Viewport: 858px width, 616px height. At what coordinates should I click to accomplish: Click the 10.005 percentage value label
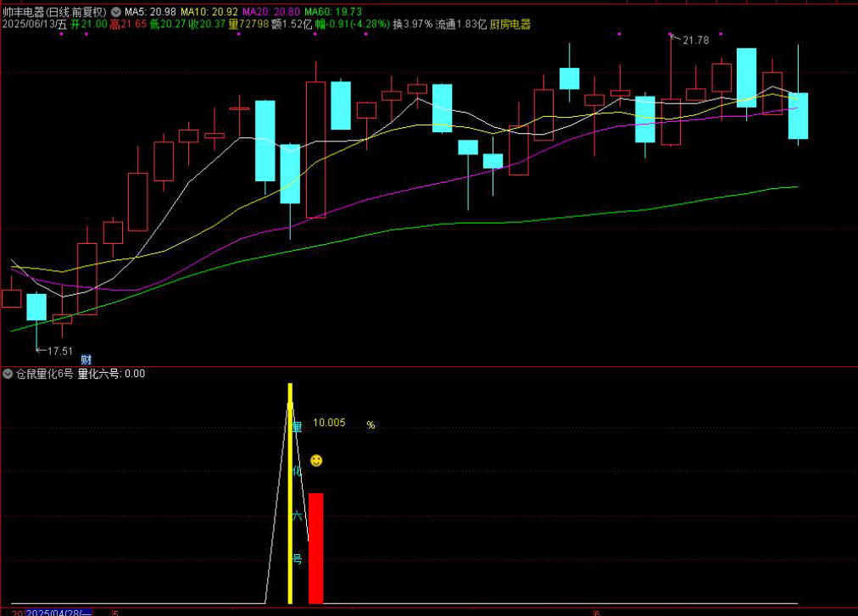coord(329,423)
